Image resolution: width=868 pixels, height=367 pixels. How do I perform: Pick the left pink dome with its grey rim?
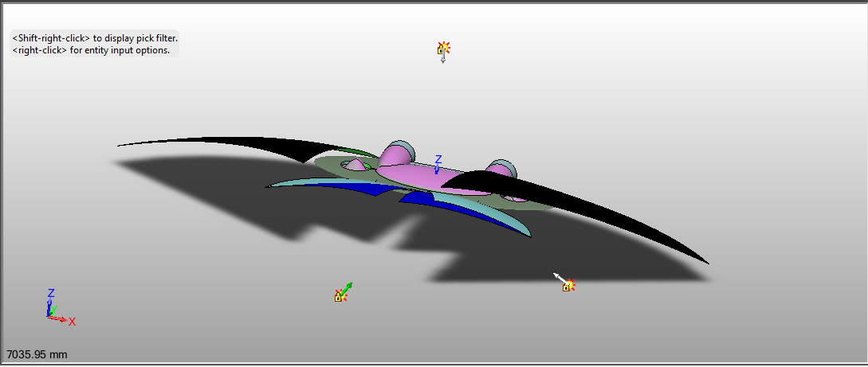click(x=397, y=153)
